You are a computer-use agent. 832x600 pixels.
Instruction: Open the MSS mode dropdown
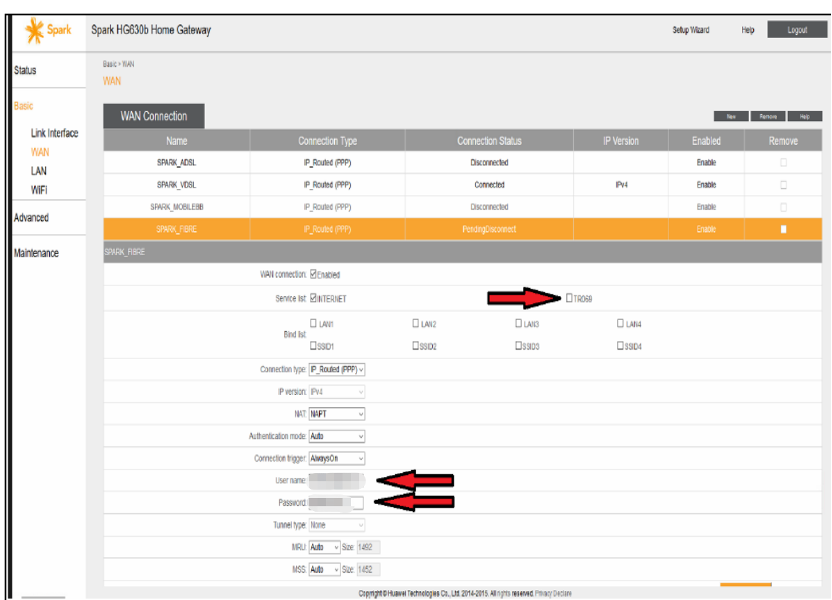(x=324, y=569)
